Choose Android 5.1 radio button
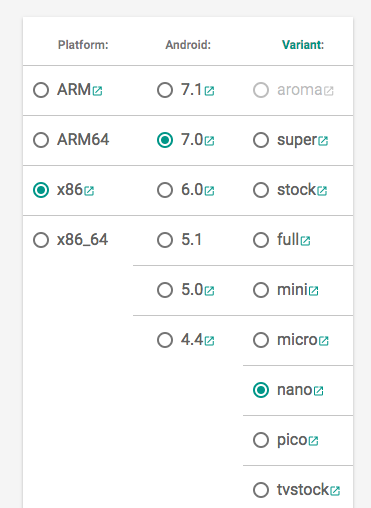371x508 pixels. [165, 240]
